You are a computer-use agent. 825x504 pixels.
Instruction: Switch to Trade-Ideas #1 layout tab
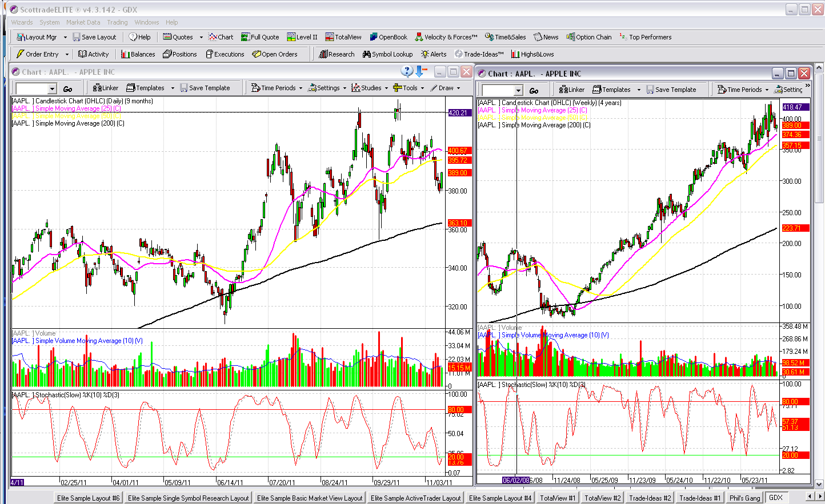tap(700, 498)
